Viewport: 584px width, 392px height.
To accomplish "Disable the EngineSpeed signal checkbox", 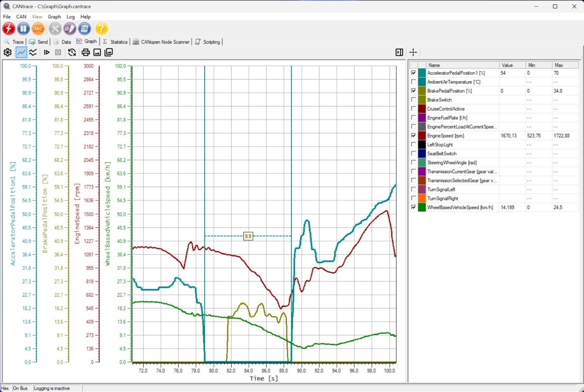I will click(x=413, y=135).
